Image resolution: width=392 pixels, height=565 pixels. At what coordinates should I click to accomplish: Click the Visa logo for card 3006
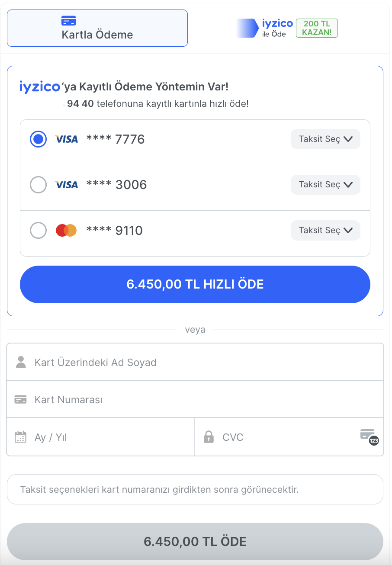point(67,185)
